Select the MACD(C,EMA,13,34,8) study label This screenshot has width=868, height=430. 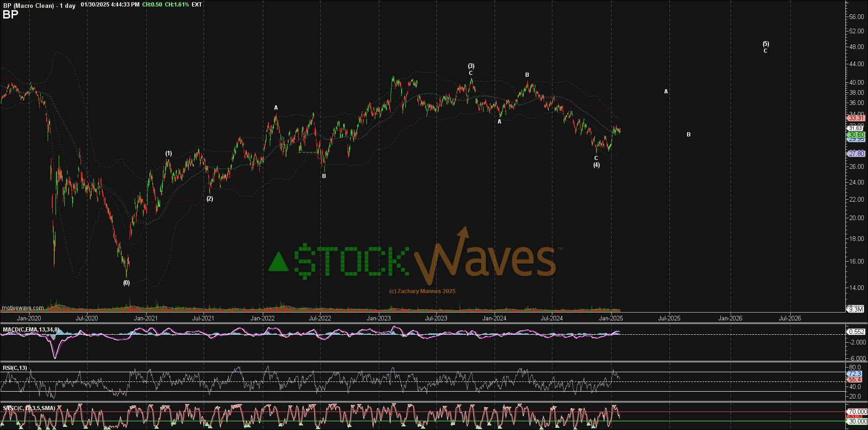(x=30, y=329)
